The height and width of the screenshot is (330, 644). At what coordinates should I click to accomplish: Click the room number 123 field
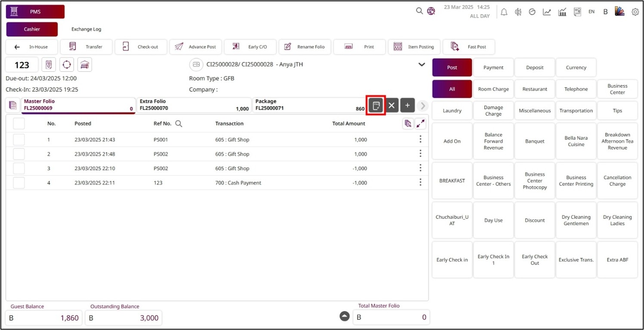22,65
